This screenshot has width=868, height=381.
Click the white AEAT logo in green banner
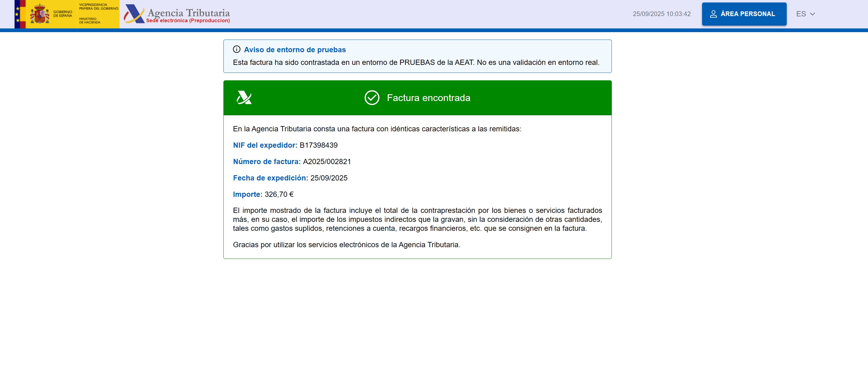click(x=244, y=98)
